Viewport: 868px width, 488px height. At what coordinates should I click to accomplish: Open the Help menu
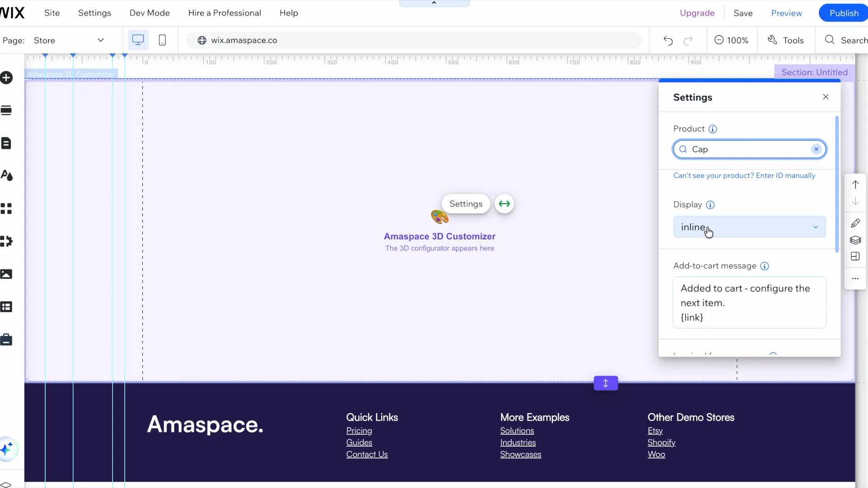coord(289,13)
